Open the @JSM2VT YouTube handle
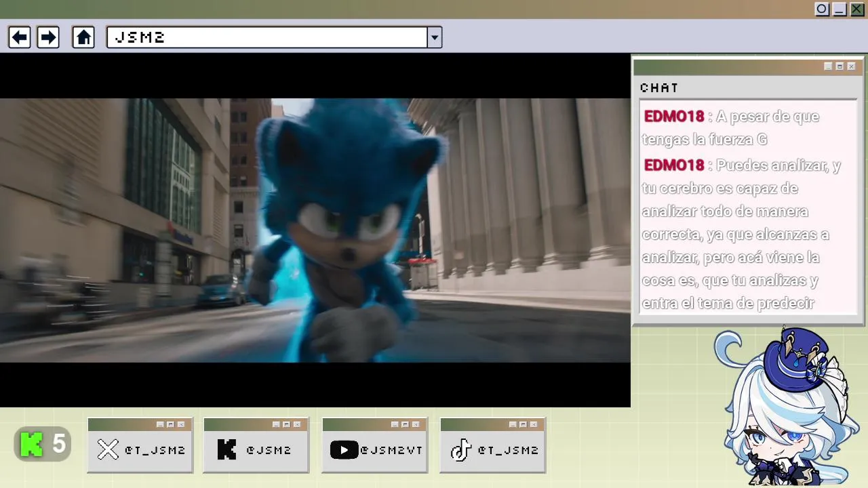The width and height of the screenshot is (868, 488). click(x=391, y=450)
